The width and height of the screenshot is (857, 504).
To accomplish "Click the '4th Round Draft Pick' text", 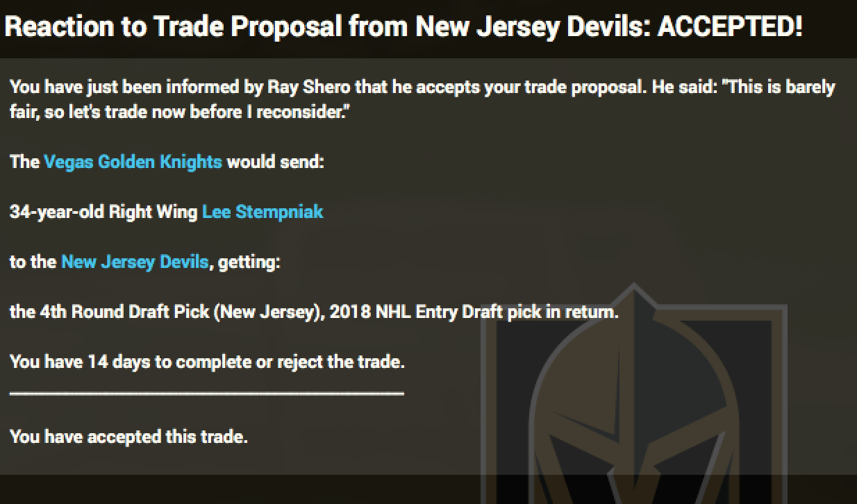I will coord(124,312).
